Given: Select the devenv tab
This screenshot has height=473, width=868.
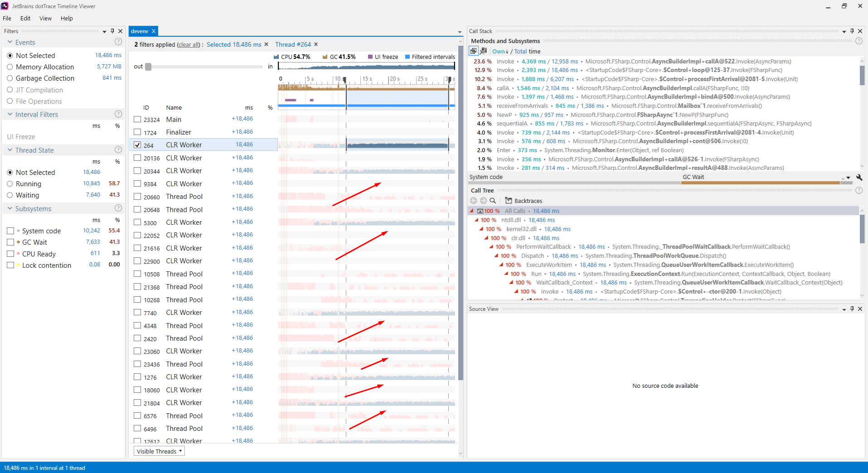Looking at the screenshot, I should pyautogui.click(x=140, y=31).
